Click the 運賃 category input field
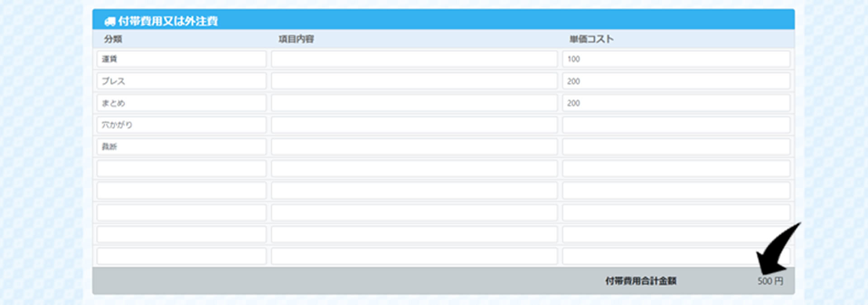The height and width of the screenshot is (305, 868). [x=181, y=59]
